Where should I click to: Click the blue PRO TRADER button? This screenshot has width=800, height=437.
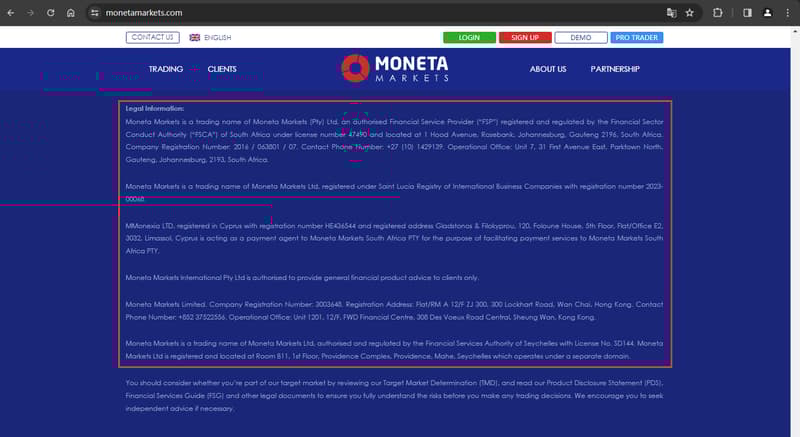[637, 38]
